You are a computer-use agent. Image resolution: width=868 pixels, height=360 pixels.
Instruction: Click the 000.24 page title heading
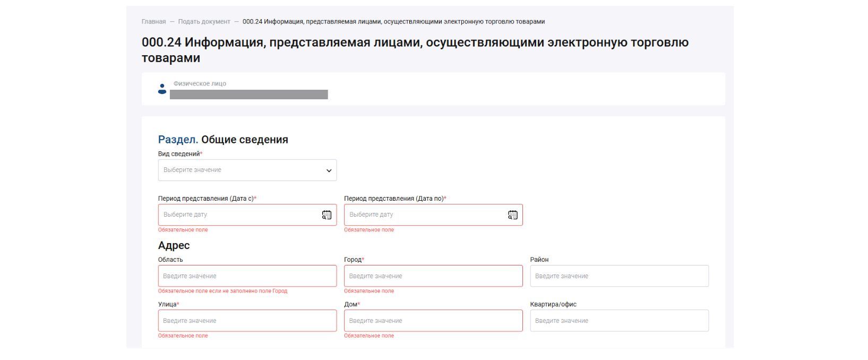pos(415,50)
